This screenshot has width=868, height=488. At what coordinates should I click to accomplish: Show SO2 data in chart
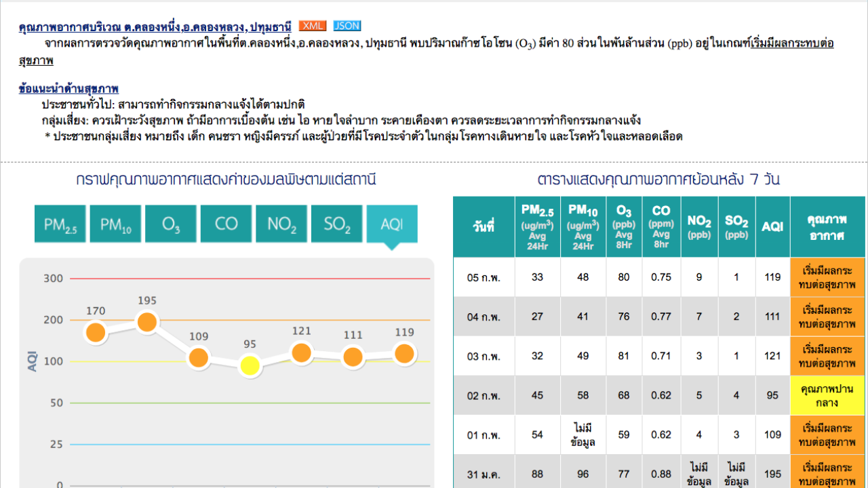[x=336, y=224]
